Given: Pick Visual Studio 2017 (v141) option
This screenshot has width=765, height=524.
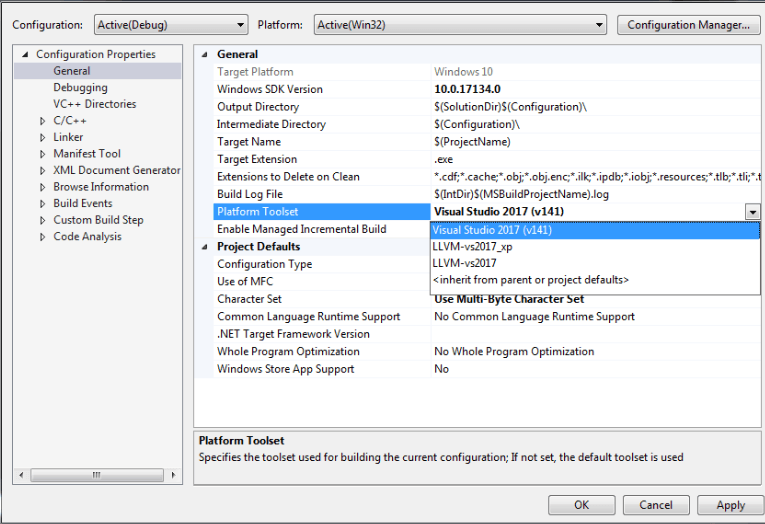Looking at the screenshot, I should (492, 230).
